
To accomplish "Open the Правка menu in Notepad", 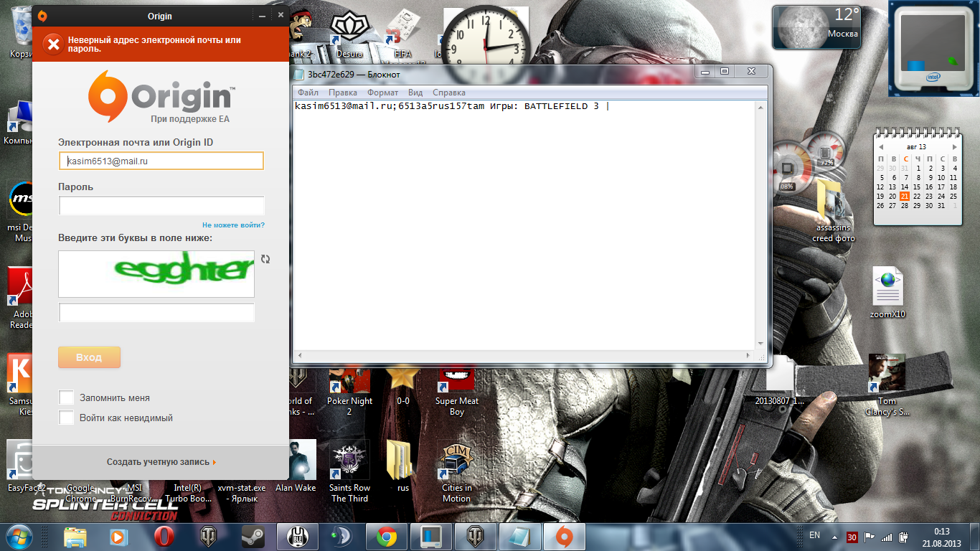I will (x=343, y=93).
